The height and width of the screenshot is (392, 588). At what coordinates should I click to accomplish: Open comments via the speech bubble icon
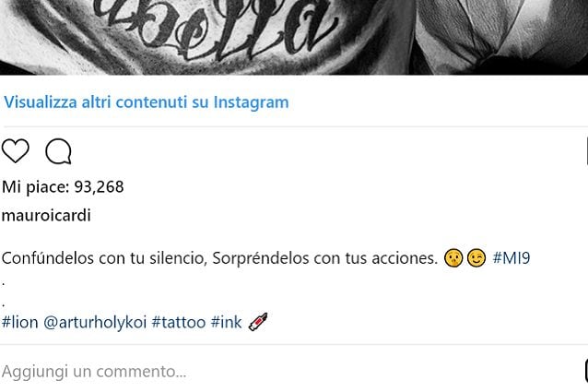coord(58,151)
